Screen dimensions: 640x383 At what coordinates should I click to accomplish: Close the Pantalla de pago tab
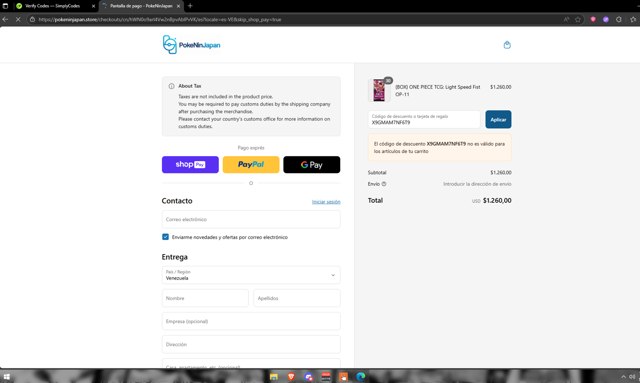tap(178, 6)
